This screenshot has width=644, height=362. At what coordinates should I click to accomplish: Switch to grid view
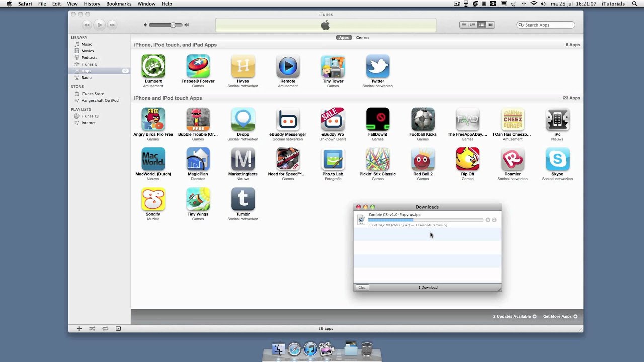coord(481,25)
